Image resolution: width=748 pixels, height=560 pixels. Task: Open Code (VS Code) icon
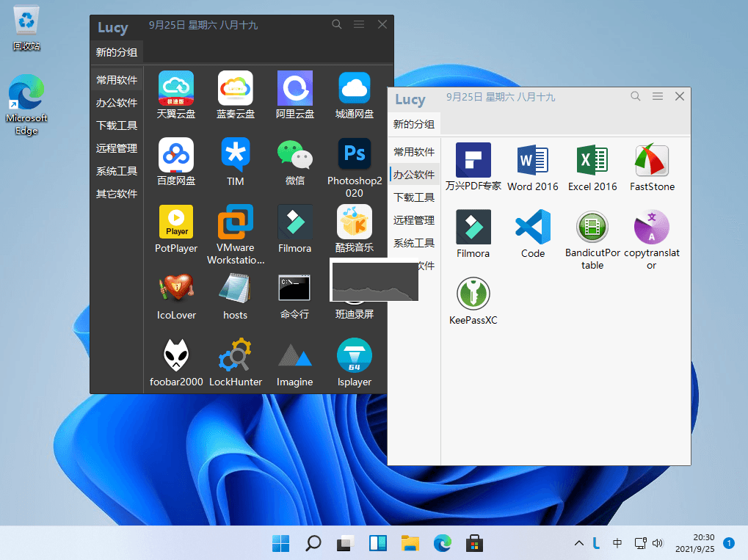[532, 228]
